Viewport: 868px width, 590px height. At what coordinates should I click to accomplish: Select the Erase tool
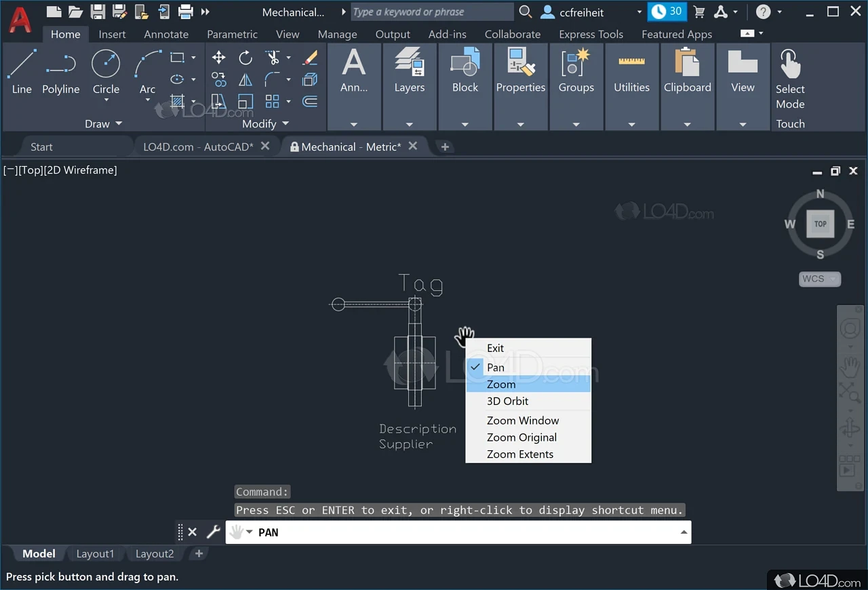coord(309,58)
